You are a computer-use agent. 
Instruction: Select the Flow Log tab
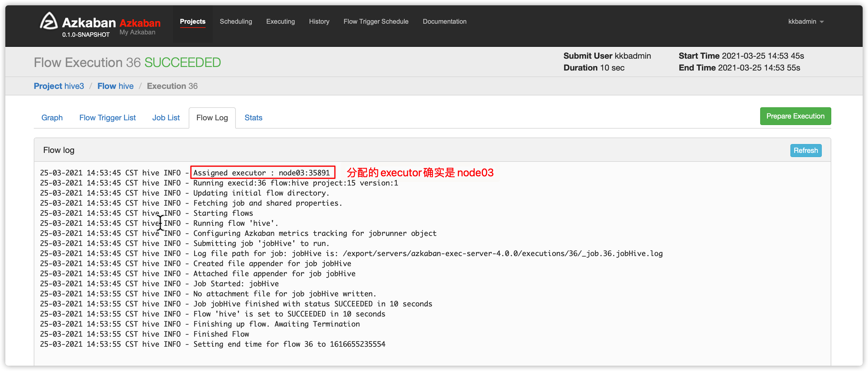(212, 118)
